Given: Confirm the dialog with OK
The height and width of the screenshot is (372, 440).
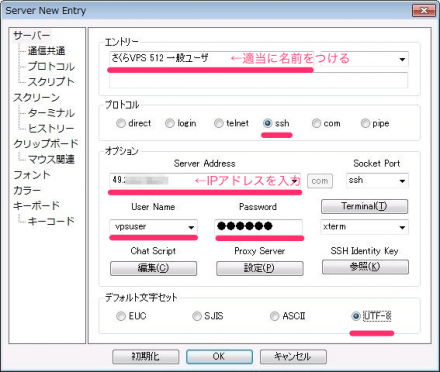Looking at the screenshot, I should click(219, 357).
